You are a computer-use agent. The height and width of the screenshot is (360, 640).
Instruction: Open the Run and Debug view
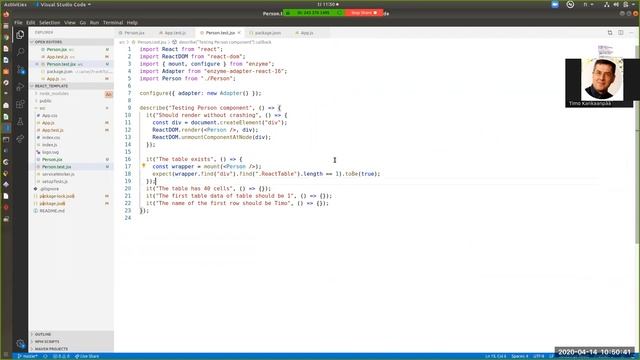tap(20, 87)
